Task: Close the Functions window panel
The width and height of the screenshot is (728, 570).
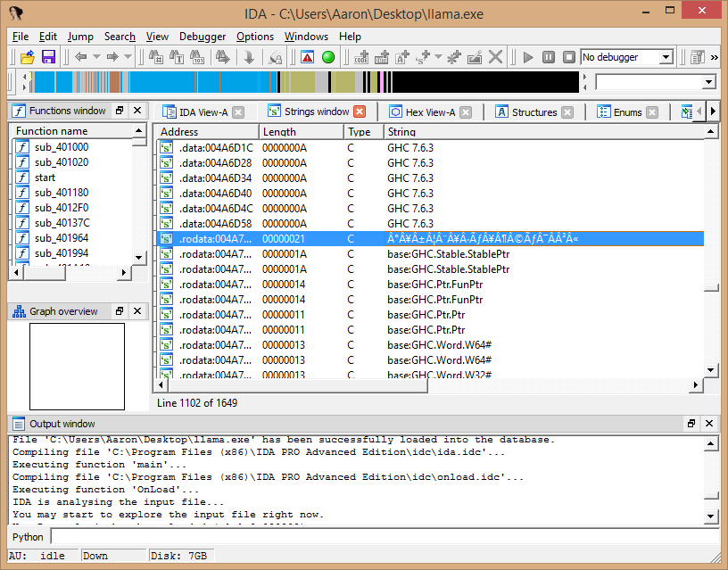Action: pyautogui.click(x=137, y=111)
